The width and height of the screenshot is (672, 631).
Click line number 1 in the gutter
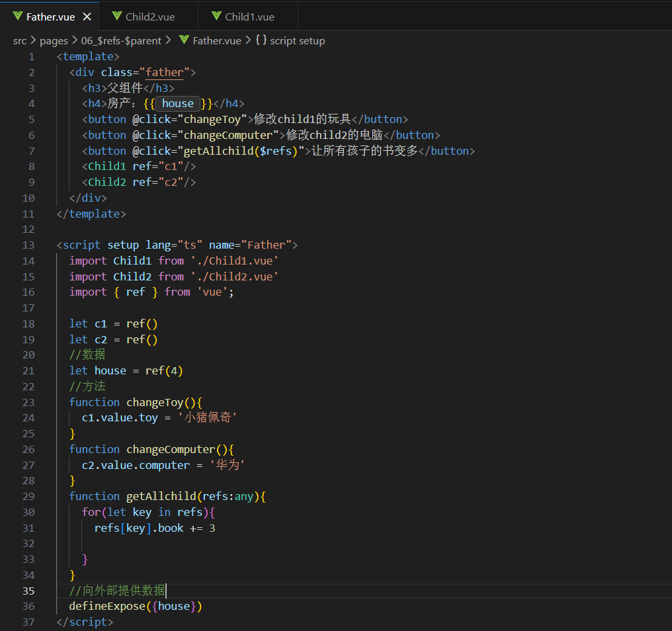[x=31, y=57]
